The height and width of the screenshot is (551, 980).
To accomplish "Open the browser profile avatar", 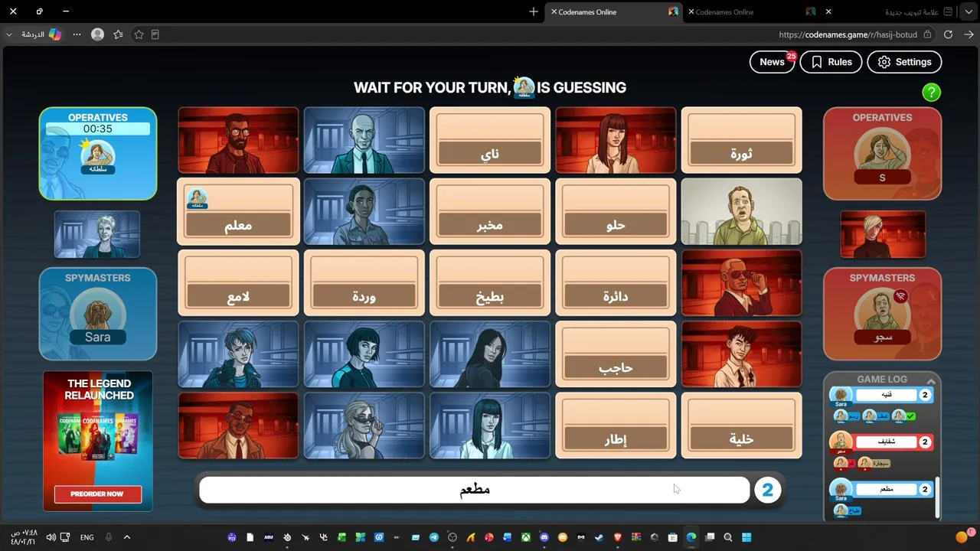I will pos(97,34).
